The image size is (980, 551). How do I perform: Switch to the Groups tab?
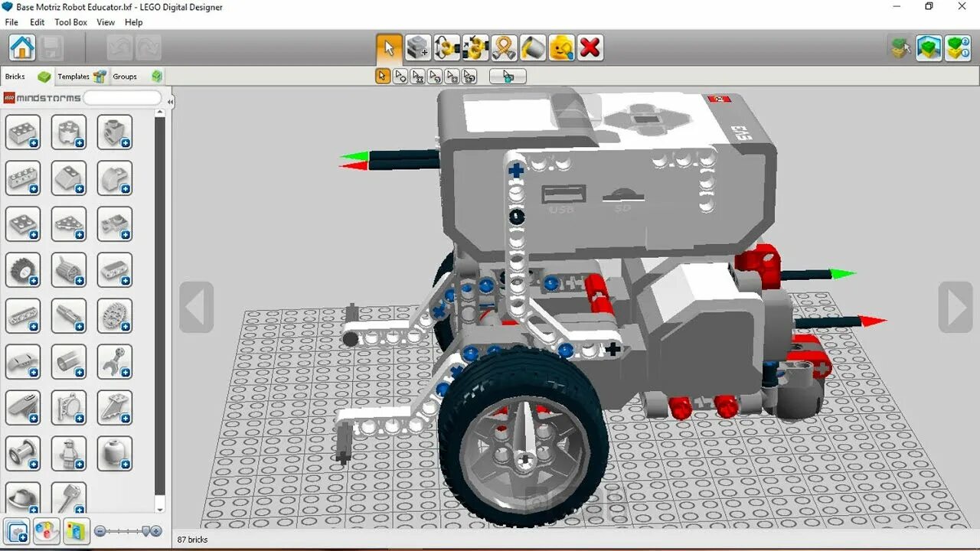click(137, 77)
